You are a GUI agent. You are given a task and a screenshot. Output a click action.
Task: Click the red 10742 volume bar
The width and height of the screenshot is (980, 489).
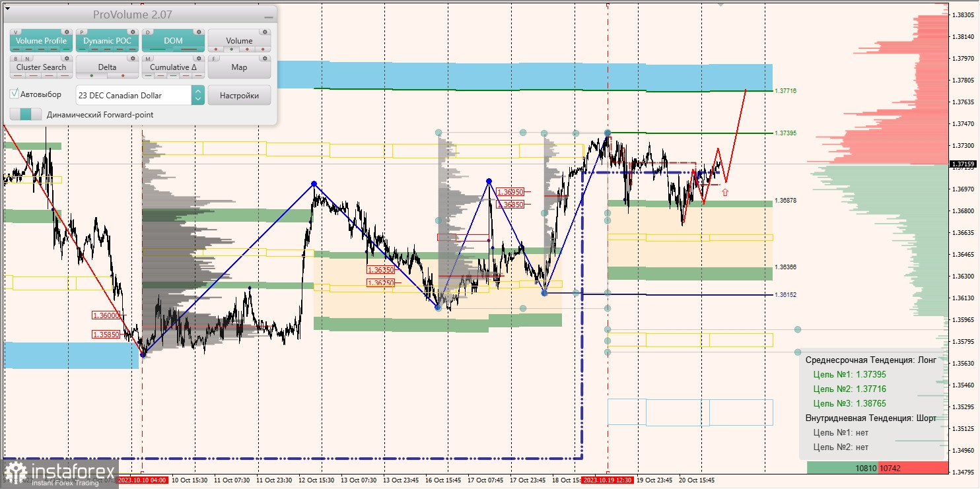tap(913, 468)
